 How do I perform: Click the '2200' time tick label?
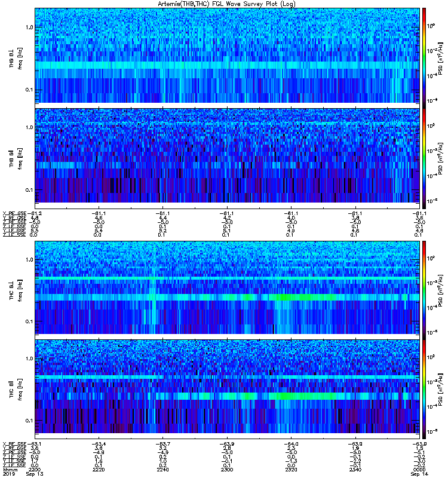tap(34, 470)
